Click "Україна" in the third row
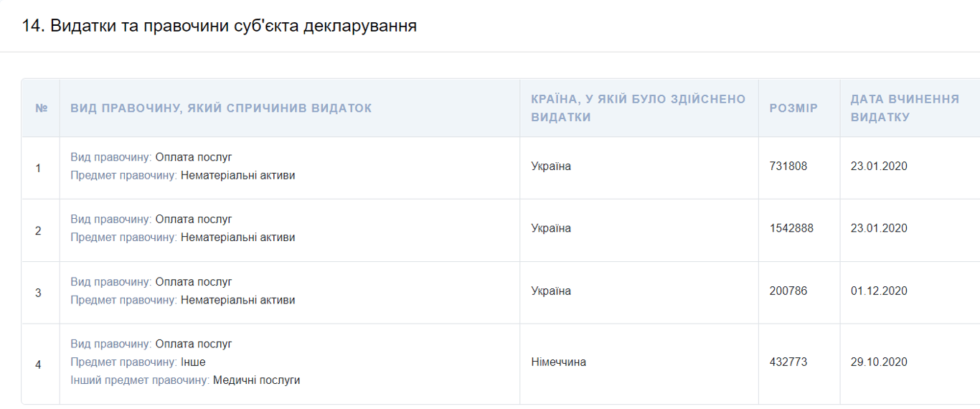The width and height of the screenshot is (980, 409). coord(551,291)
